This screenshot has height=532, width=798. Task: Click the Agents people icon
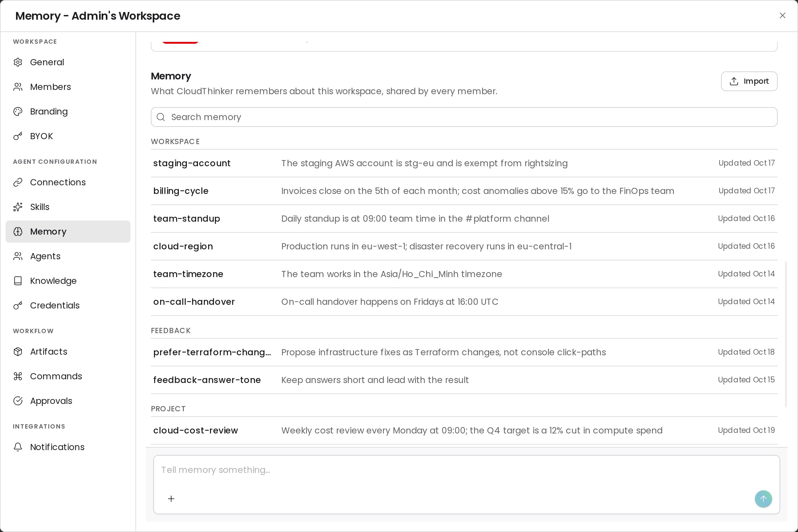(18, 256)
